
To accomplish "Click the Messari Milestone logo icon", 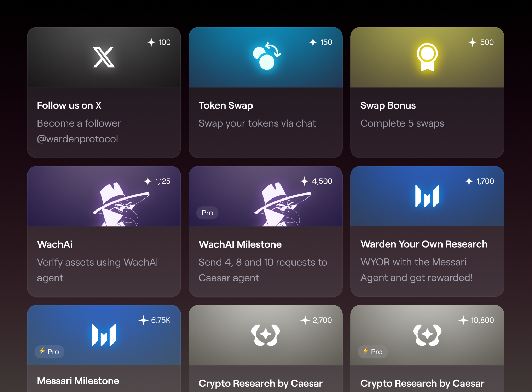I will click(x=104, y=335).
